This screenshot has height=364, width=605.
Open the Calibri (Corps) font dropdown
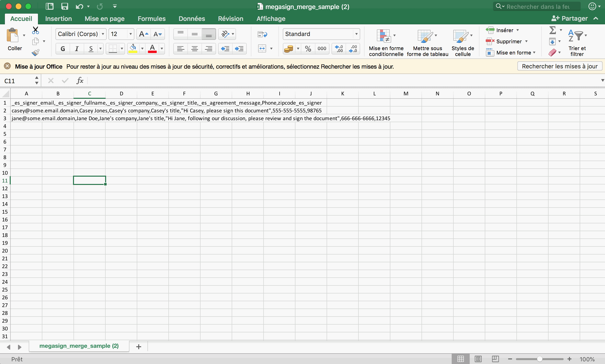[103, 34]
